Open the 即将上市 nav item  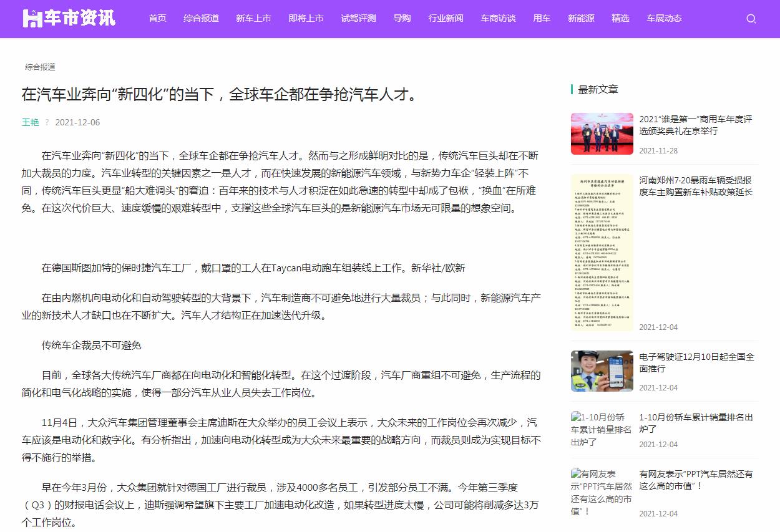(306, 18)
